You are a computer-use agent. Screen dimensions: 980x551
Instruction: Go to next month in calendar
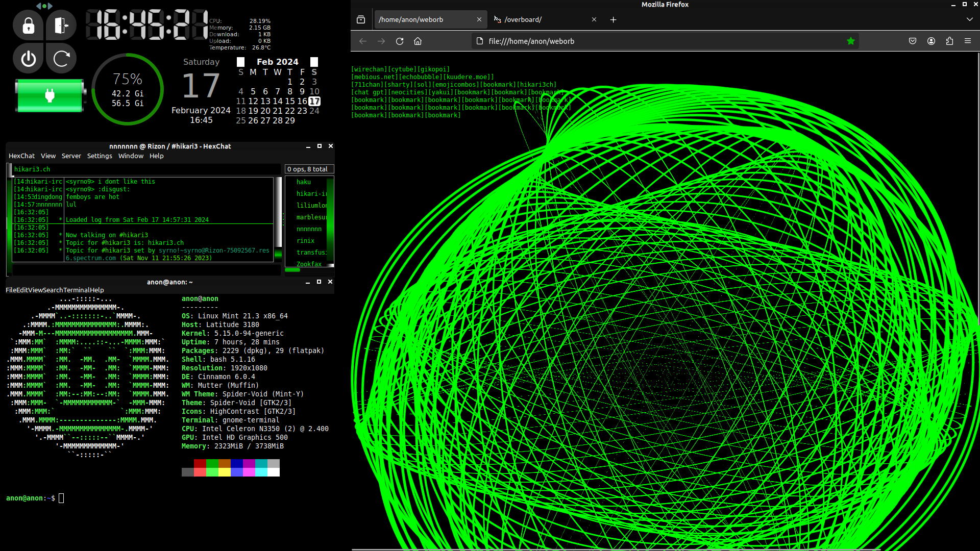click(314, 62)
